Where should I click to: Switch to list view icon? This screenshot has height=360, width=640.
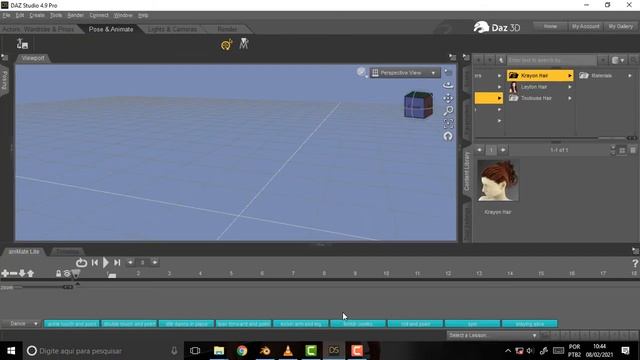pyautogui.click(x=633, y=151)
